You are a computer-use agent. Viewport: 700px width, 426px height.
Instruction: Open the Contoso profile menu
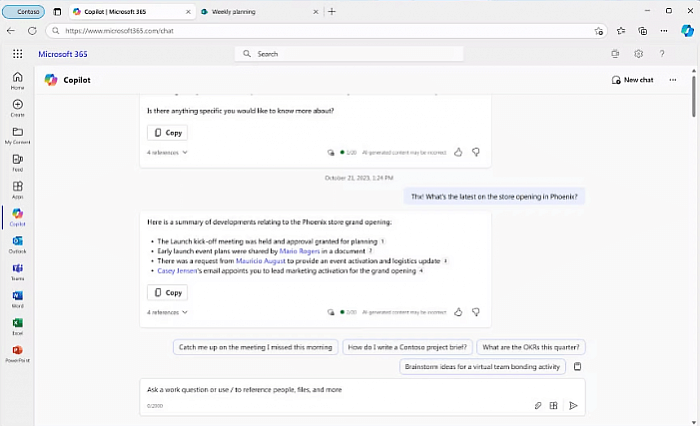[24, 12]
